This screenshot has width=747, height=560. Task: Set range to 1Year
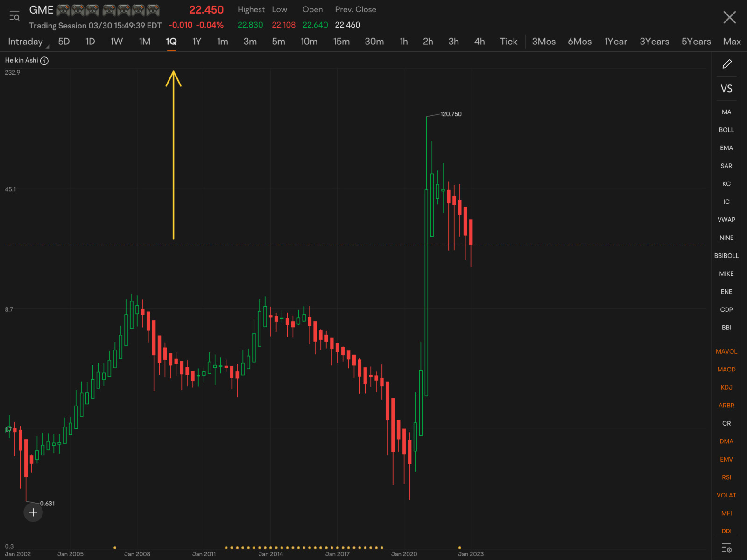click(x=616, y=42)
